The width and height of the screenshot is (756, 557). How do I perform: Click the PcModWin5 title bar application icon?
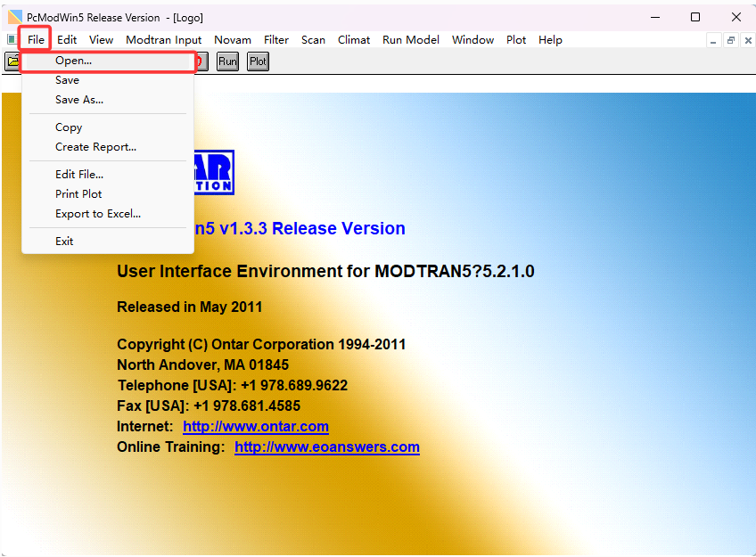(x=15, y=17)
